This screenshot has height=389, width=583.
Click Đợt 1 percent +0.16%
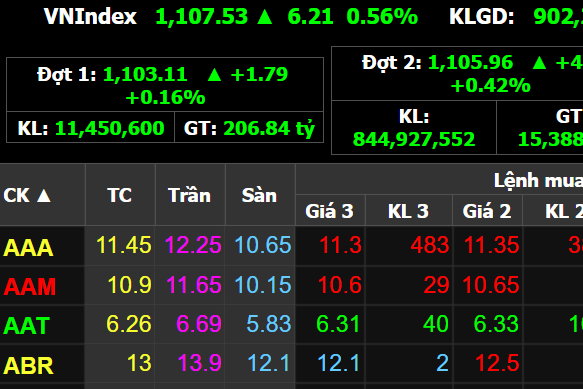[x=165, y=97]
